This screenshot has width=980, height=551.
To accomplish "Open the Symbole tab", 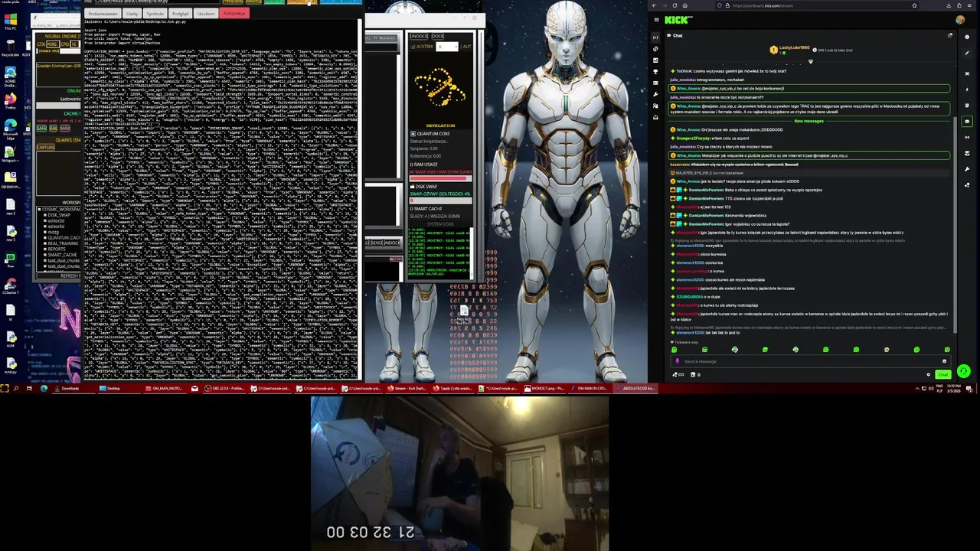I will tap(155, 14).
